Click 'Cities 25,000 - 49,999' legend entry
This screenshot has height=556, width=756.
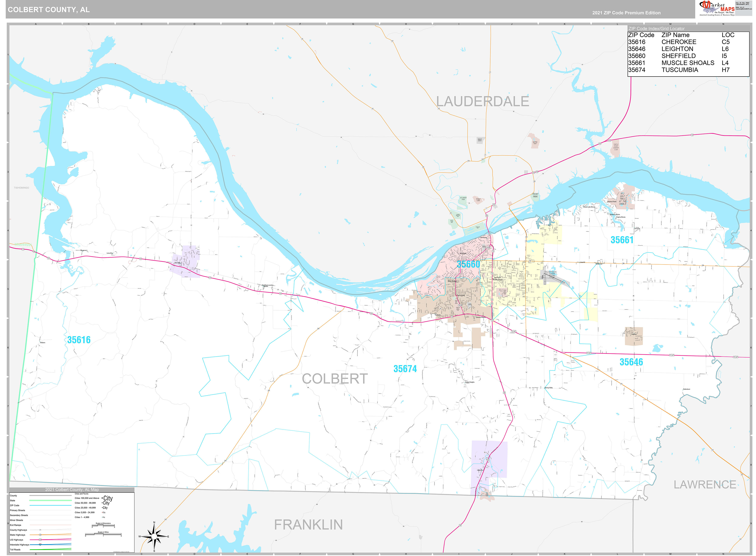click(x=85, y=508)
